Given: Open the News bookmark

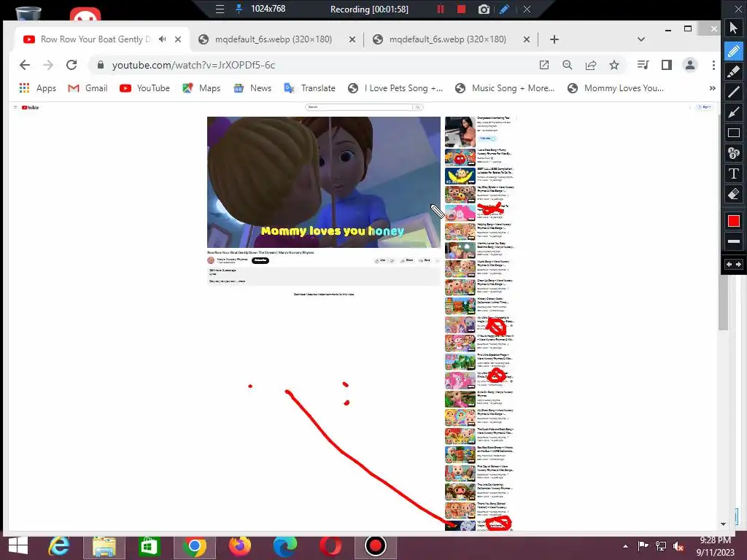Looking at the screenshot, I should (252, 88).
